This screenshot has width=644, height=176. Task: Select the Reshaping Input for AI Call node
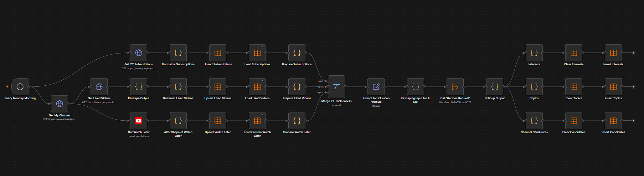[x=416, y=87]
